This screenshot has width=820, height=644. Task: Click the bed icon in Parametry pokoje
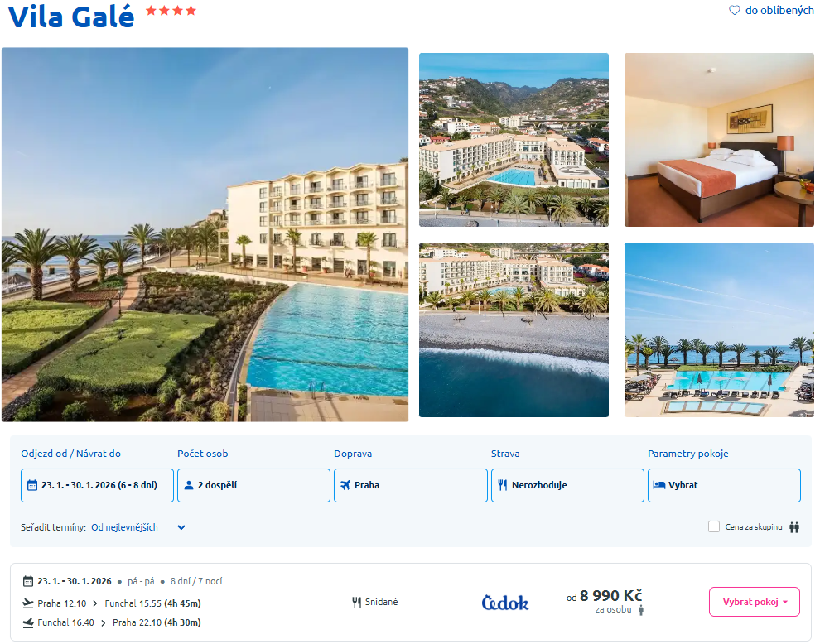[659, 485]
